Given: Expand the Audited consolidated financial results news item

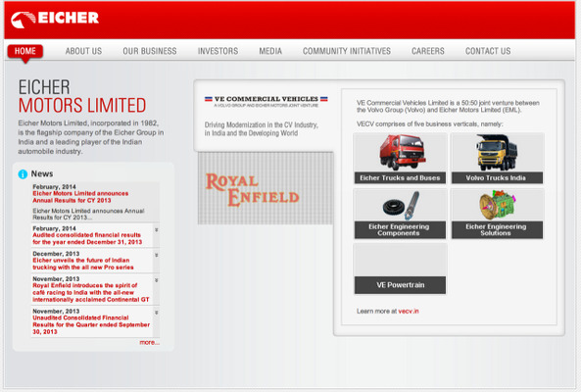Looking at the screenshot, I should click(157, 230).
